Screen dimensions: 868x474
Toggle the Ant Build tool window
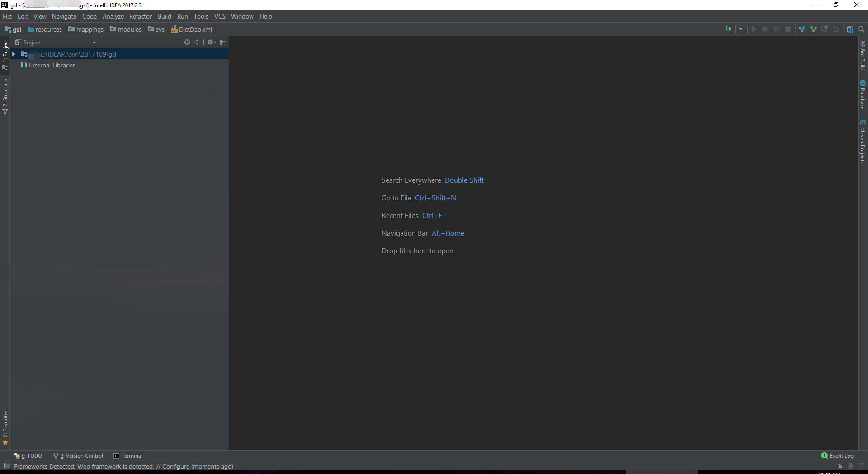[863, 55]
